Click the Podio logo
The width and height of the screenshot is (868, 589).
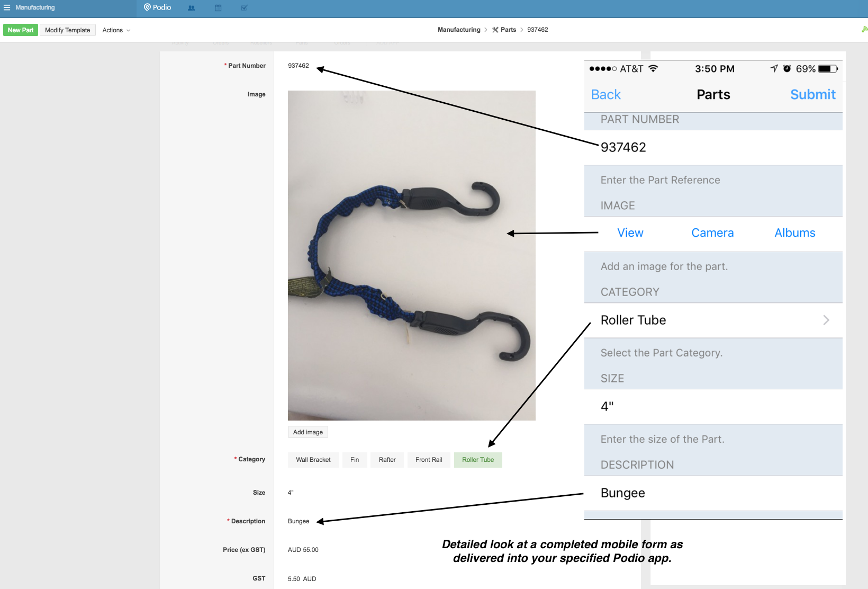(x=157, y=7)
